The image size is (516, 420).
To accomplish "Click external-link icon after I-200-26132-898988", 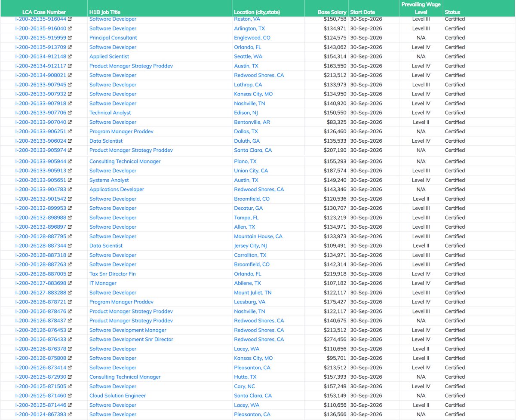I will 70,218.
